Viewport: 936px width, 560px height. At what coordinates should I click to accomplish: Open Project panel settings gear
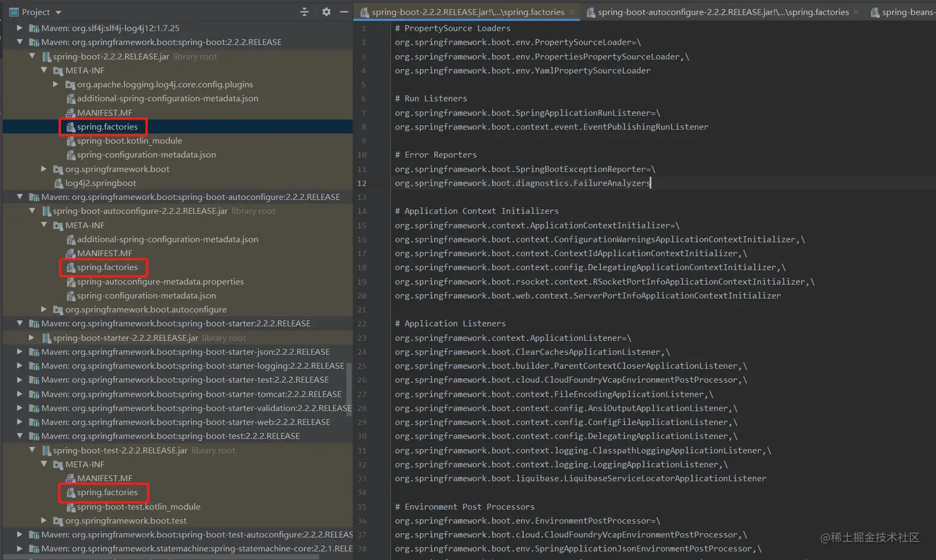tap(326, 12)
